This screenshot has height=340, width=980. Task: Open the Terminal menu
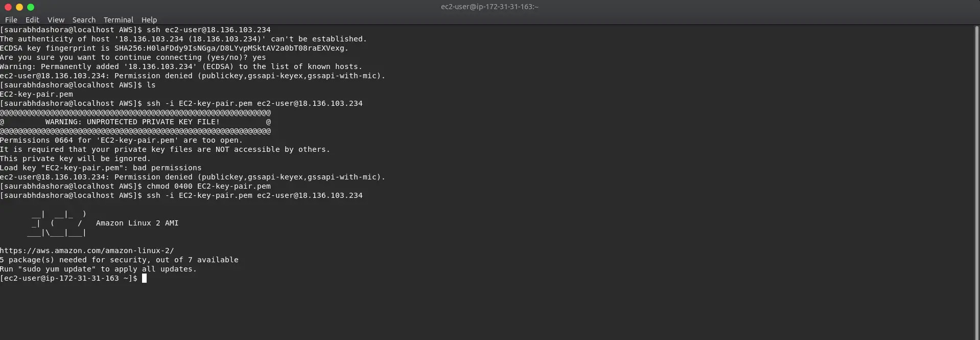pos(118,20)
